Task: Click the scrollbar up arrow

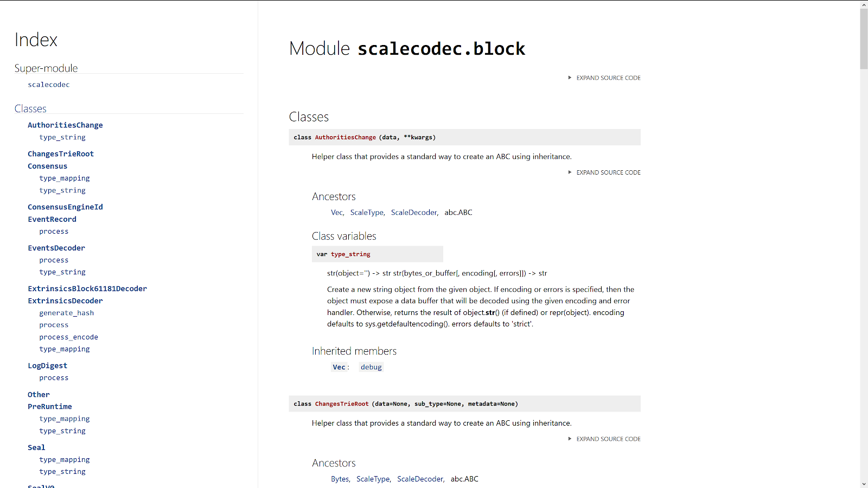Action: [x=864, y=4]
